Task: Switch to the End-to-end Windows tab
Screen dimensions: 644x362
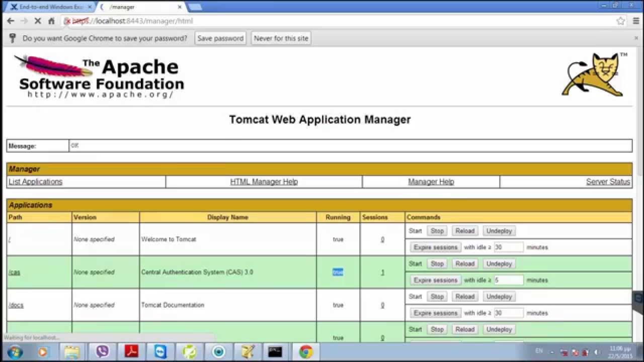Action: [50, 7]
